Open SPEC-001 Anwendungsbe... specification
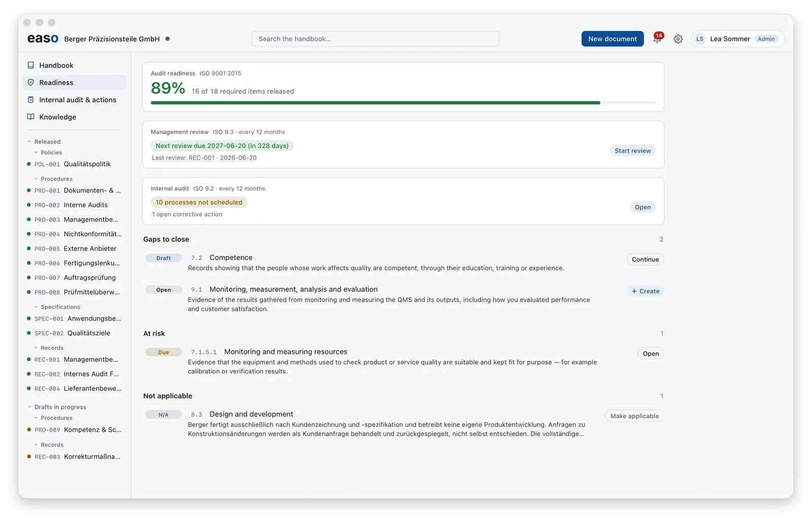This screenshot has width=812, height=521. (75, 319)
